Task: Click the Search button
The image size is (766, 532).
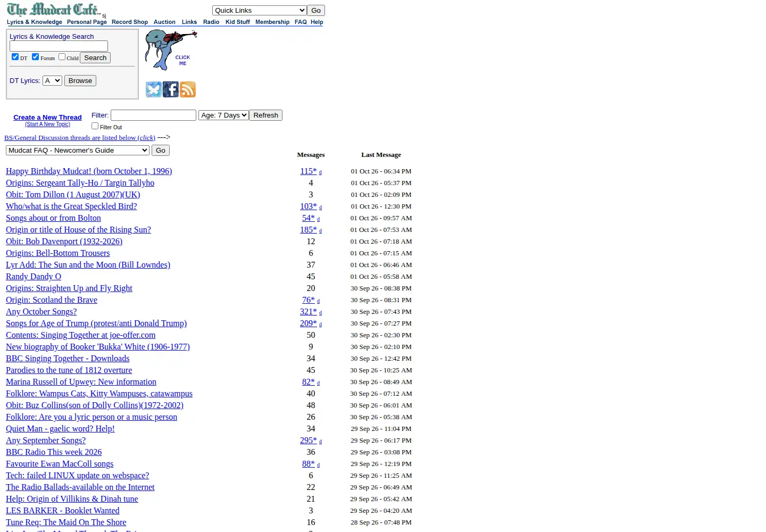Action: 95,58
